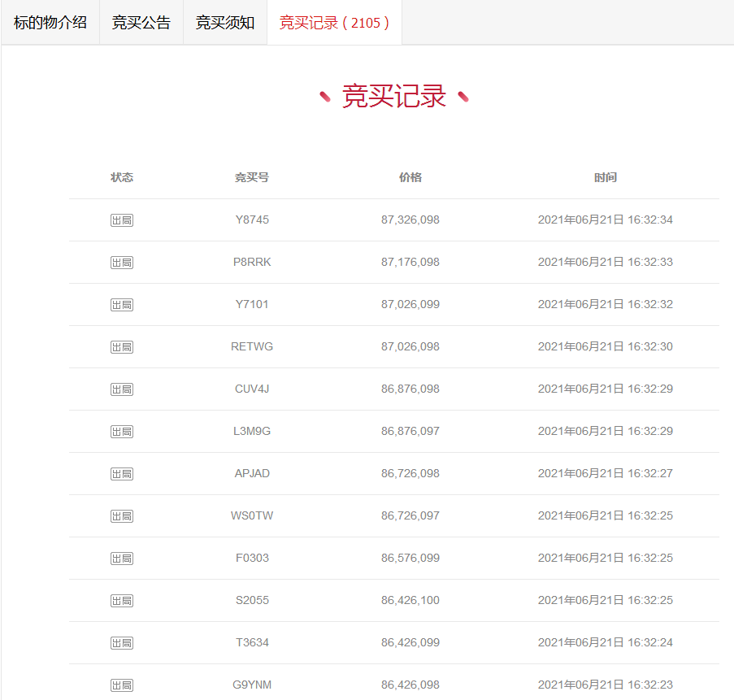Click the 出局 badge next to Y8745
This screenshot has height=700, width=734.
pos(121,220)
